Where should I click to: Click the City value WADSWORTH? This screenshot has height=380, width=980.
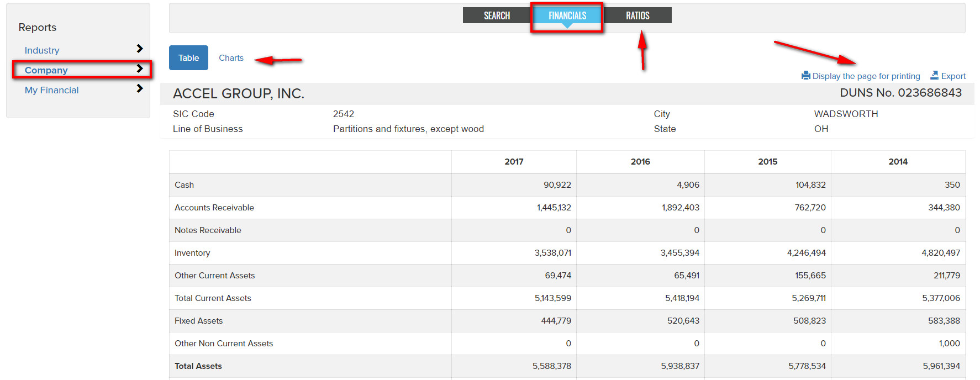(846, 114)
